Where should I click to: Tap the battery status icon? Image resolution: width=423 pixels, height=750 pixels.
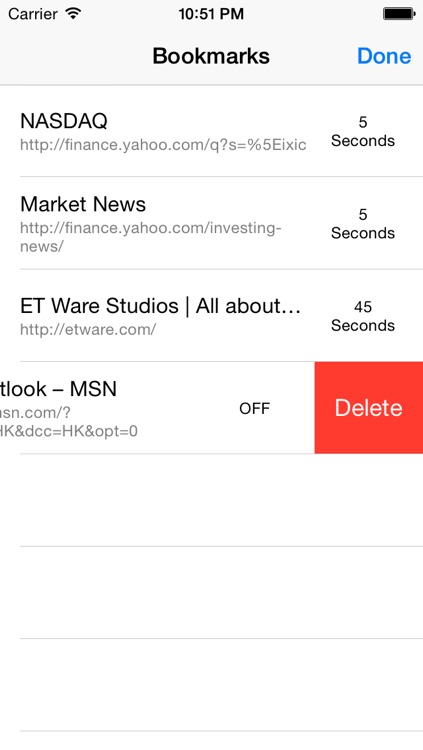pyautogui.click(x=399, y=14)
